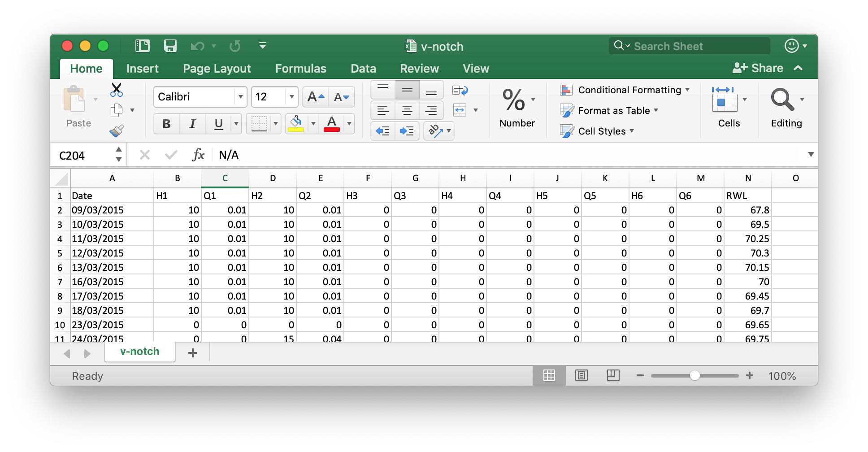The height and width of the screenshot is (452, 868).
Task: Open the font size dropdown arrow
Action: coord(291,97)
